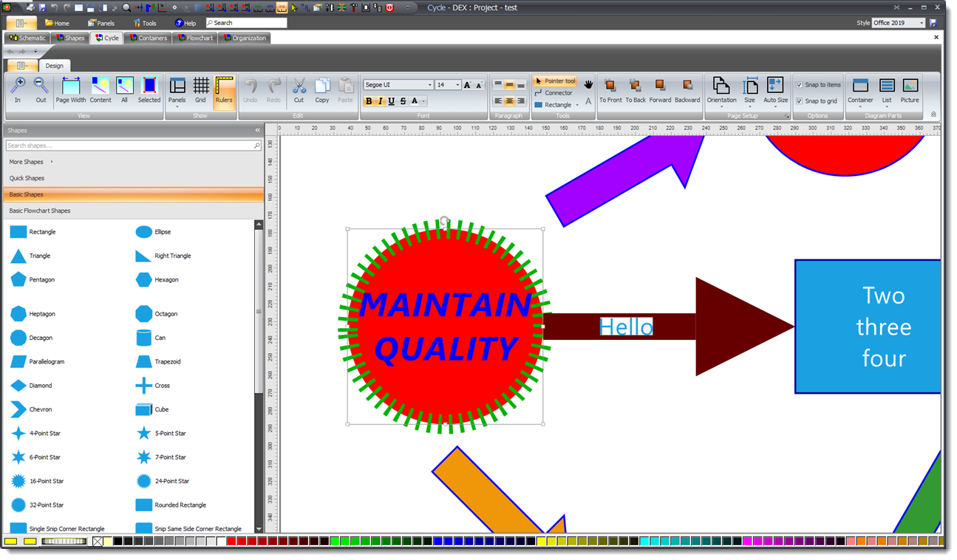Zoom In using the magnifier icon
Viewport: 957px width, 560px height.
tap(18, 89)
